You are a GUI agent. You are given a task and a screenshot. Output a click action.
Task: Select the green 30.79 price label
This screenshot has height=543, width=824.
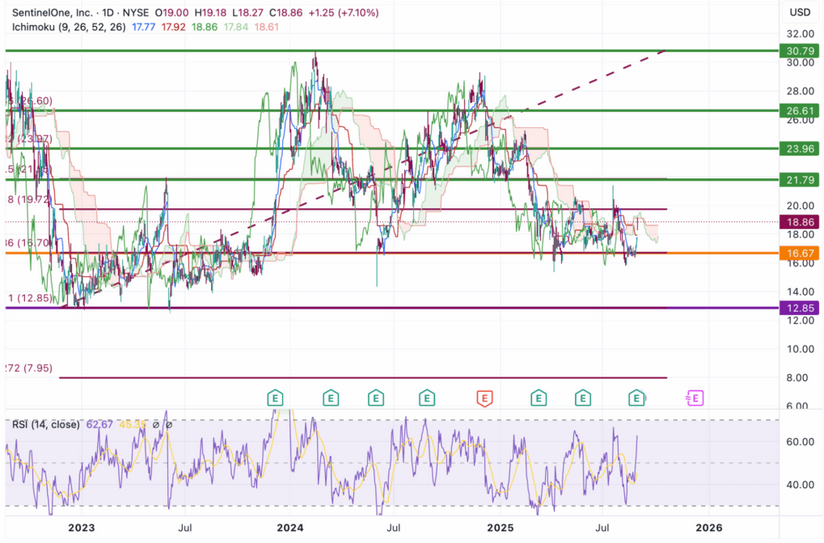coord(799,50)
